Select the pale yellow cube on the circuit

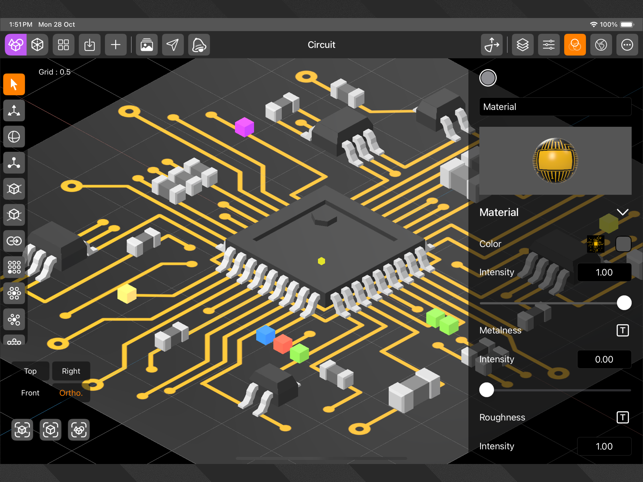pos(127,294)
